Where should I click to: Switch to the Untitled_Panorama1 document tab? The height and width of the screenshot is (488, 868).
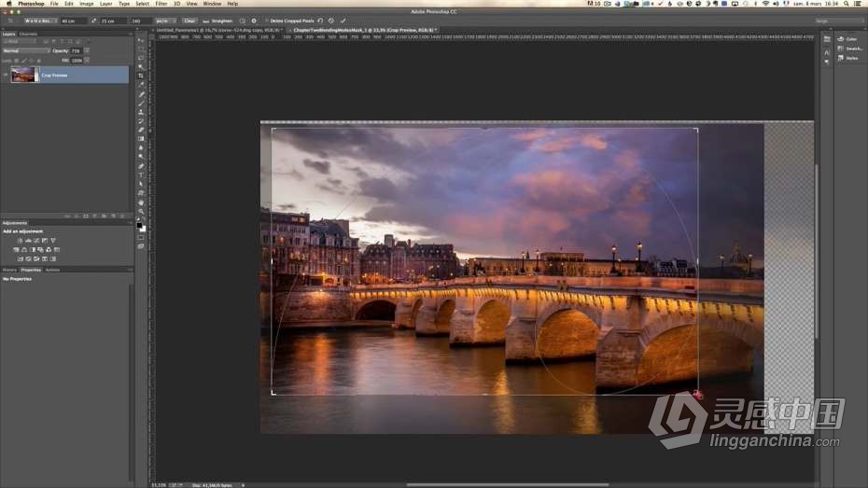[219, 30]
